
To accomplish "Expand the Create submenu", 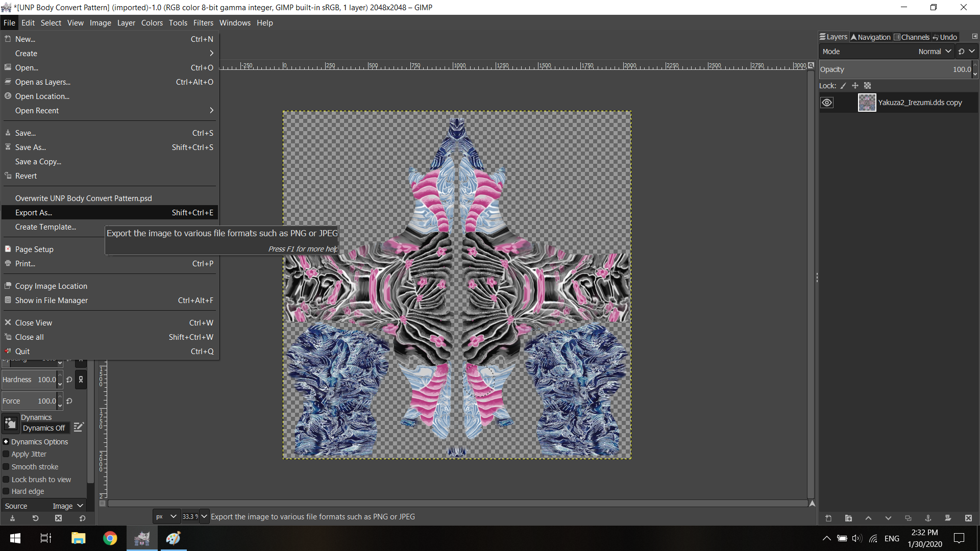I will pos(110,54).
